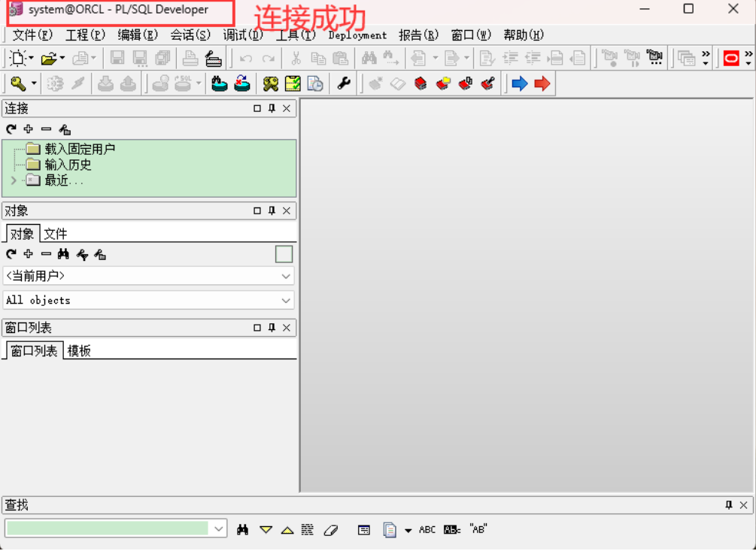Toggle the "AB" exact phrase search option
756x551 pixels.
478,529
